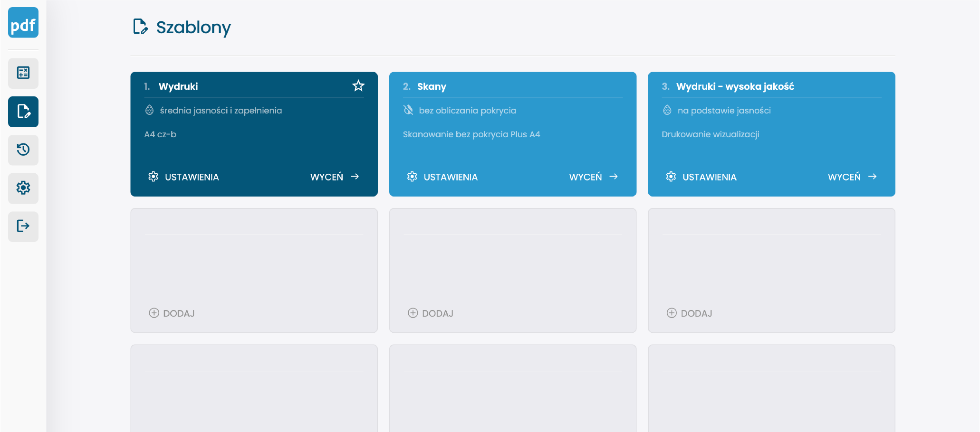Open history from the sidebar
Screen dimensions: 980x432
(23, 150)
